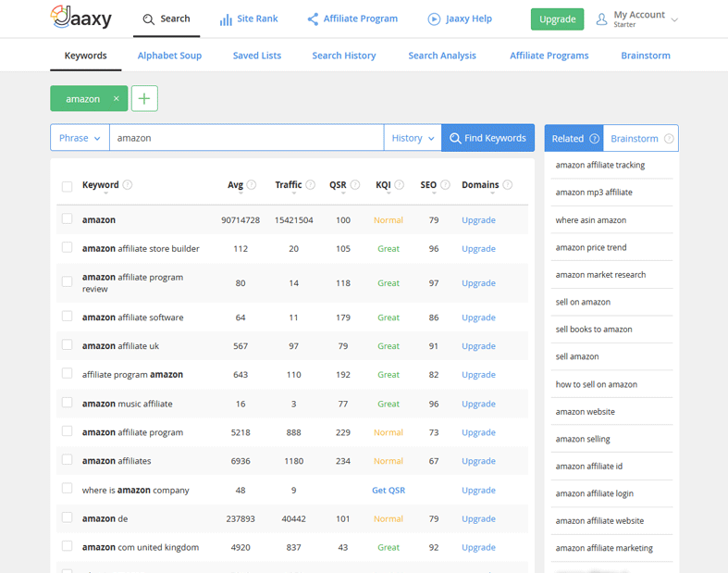Click the help icon next to Domains header

click(x=508, y=185)
